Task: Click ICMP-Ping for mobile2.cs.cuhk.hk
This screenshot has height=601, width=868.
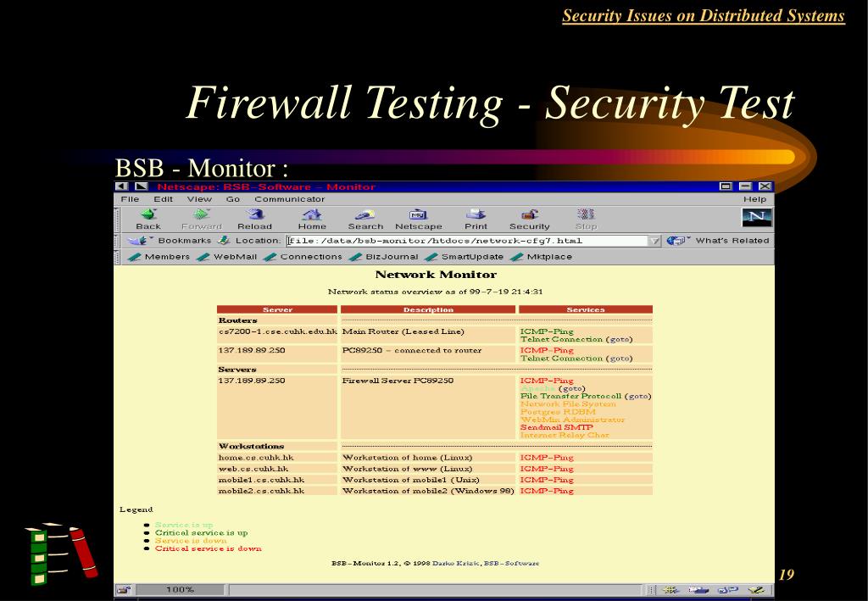Action: 547,491
